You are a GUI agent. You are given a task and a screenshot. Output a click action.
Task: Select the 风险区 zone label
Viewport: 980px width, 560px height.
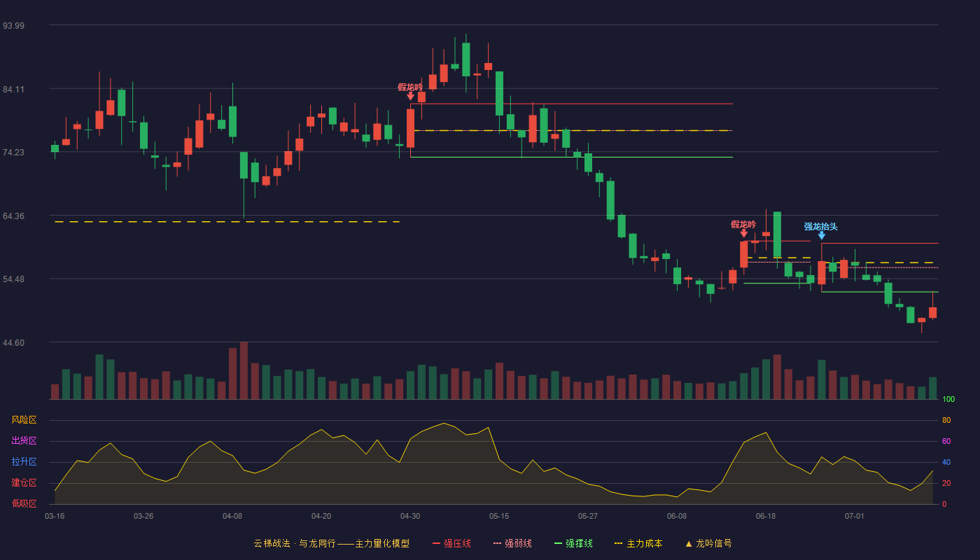(x=24, y=420)
